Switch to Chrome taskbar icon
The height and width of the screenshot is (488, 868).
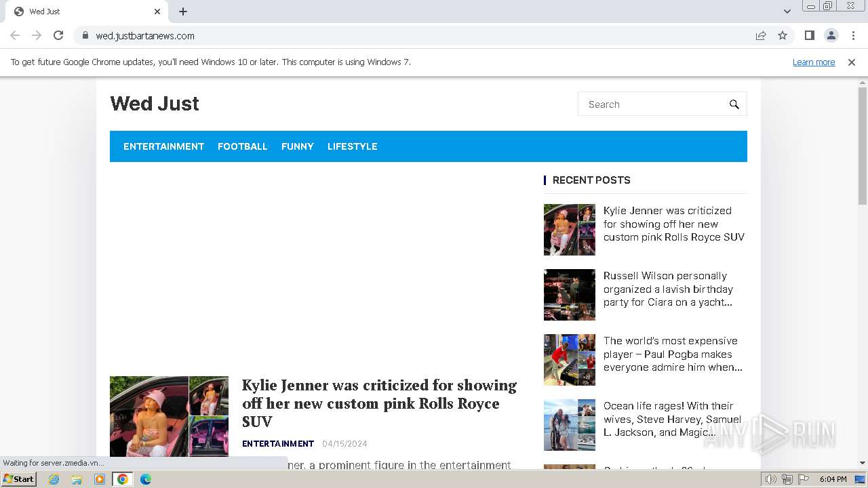[x=123, y=479]
